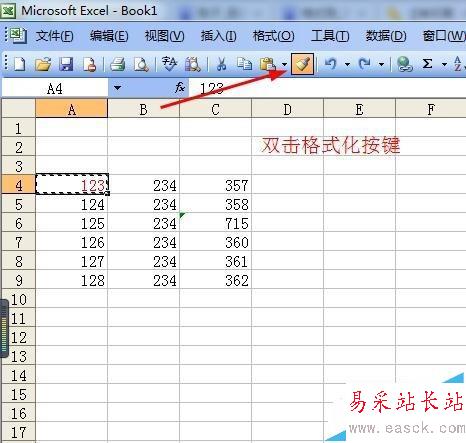466x443 pixels.
Task: Paste with the clipboard icon
Action: [268, 64]
